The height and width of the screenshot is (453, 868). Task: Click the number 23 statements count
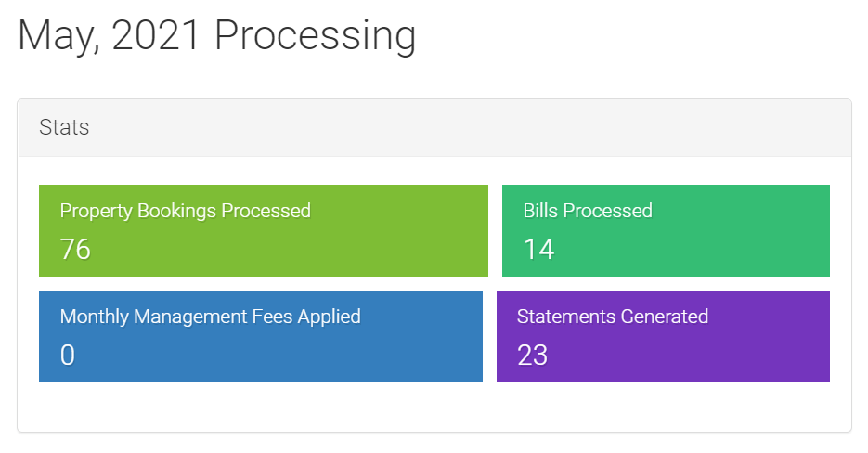[533, 355]
